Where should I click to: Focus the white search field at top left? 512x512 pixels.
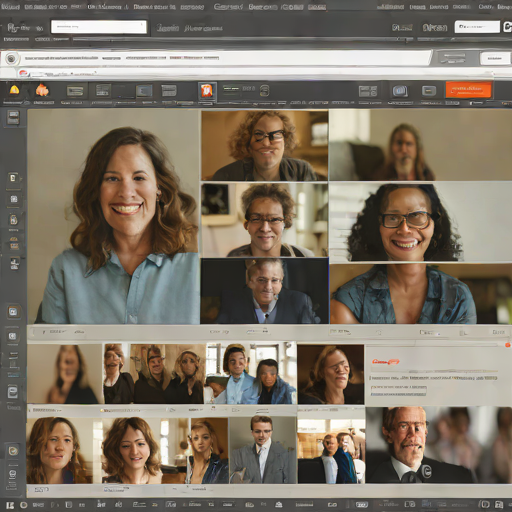(x=99, y=27)
